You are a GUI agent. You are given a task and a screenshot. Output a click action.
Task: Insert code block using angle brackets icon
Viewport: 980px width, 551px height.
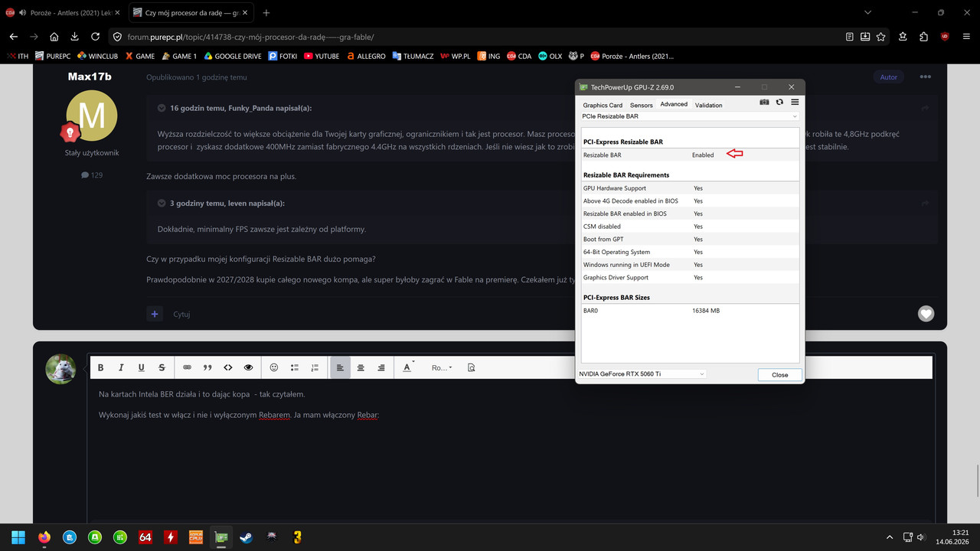tap(228, 367)
